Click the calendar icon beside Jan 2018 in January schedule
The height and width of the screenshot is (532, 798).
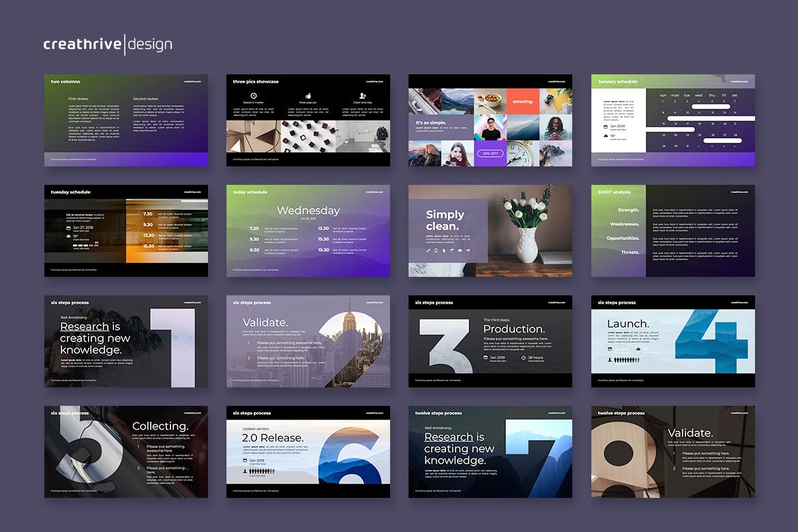[606, 127]
